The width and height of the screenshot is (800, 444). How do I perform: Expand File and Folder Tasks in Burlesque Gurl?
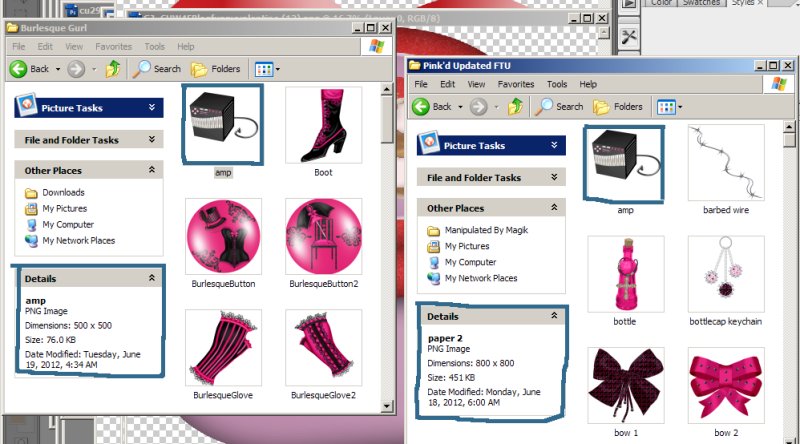(x=152, y=139)
